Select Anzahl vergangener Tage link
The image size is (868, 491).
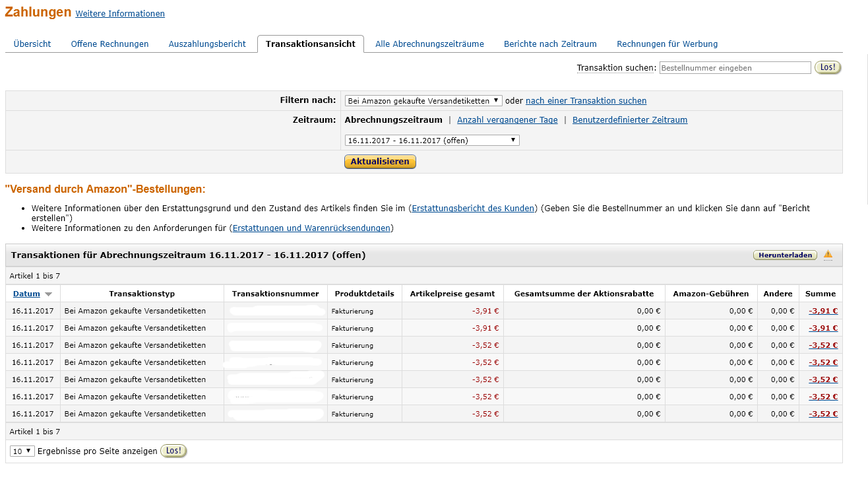point(507,120)
